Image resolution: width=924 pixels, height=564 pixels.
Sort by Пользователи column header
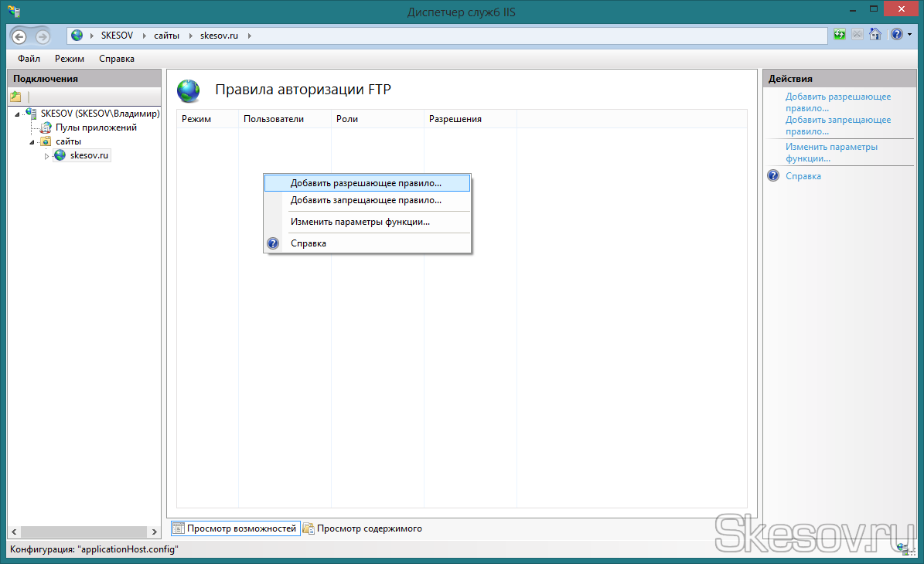274,119
